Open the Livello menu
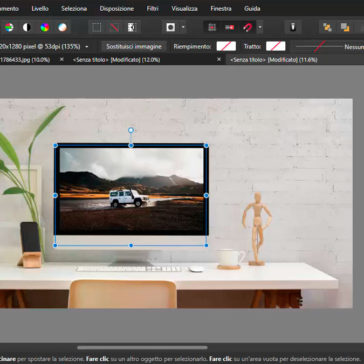This screenshot has height=364, width=364. (x=40, y=9)
